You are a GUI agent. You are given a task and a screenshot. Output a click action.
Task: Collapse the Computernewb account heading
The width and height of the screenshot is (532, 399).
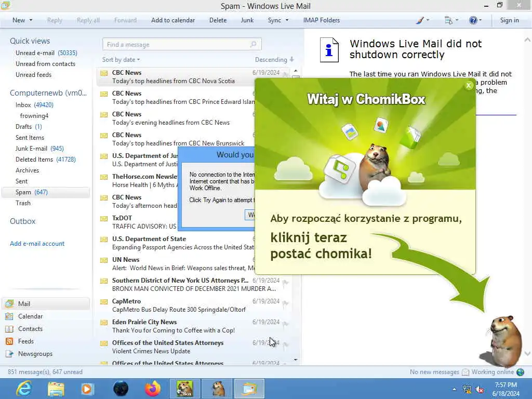[48, 93]
